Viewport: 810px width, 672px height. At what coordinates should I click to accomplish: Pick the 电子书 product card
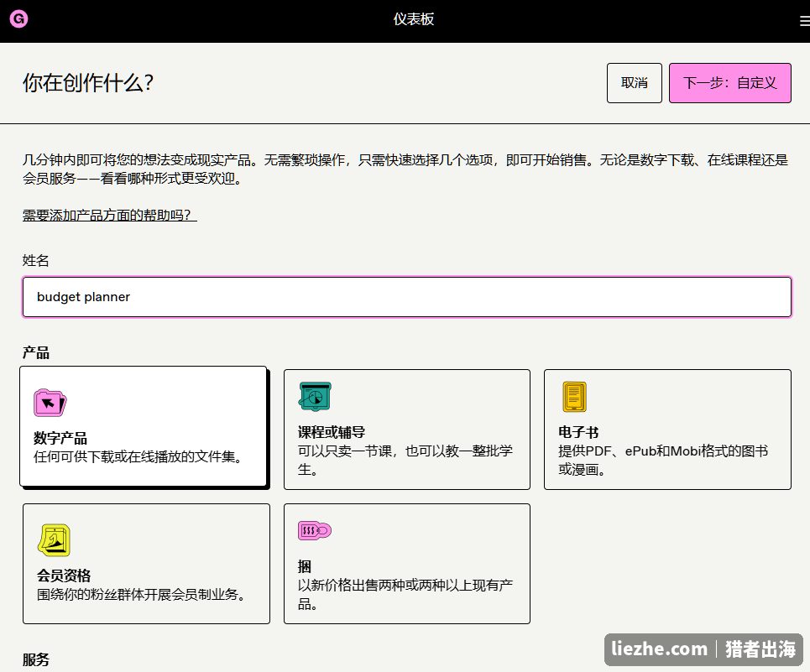tap(667, 430)
